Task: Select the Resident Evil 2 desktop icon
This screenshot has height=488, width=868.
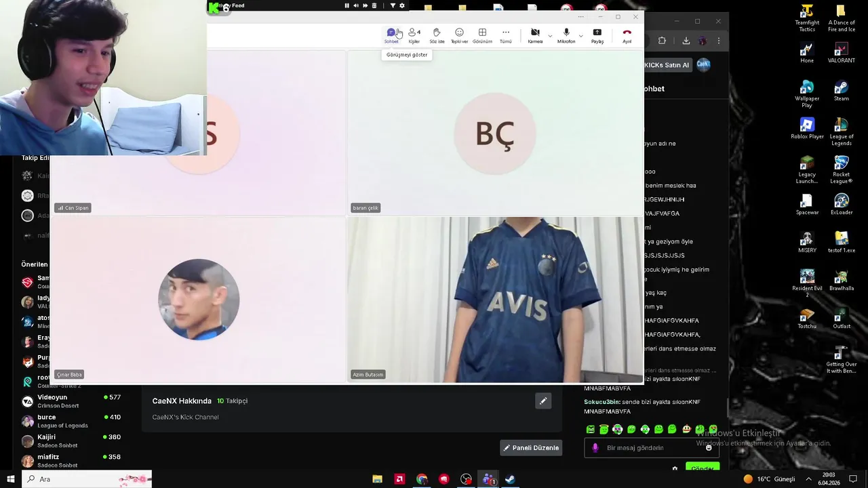Action: click(807, 284)
